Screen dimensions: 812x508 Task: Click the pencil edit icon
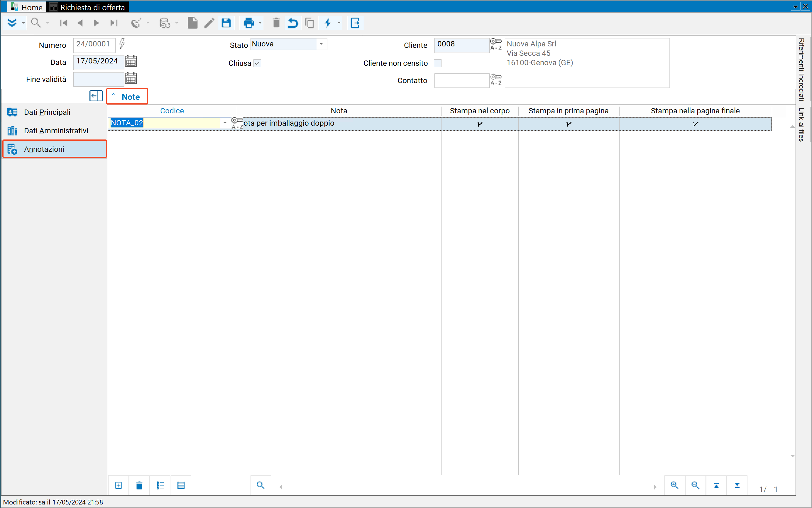tap(209, 23)
